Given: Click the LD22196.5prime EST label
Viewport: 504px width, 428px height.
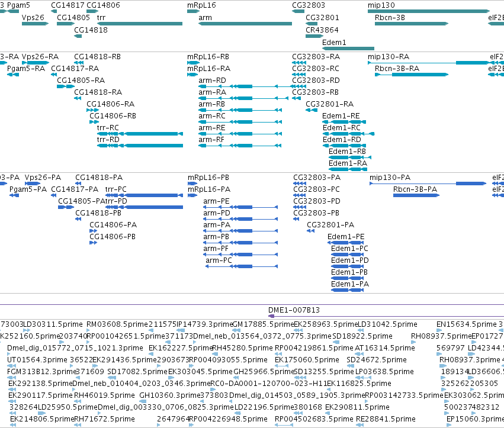Looking at the screenshot, I should click(x=265, y=407).
